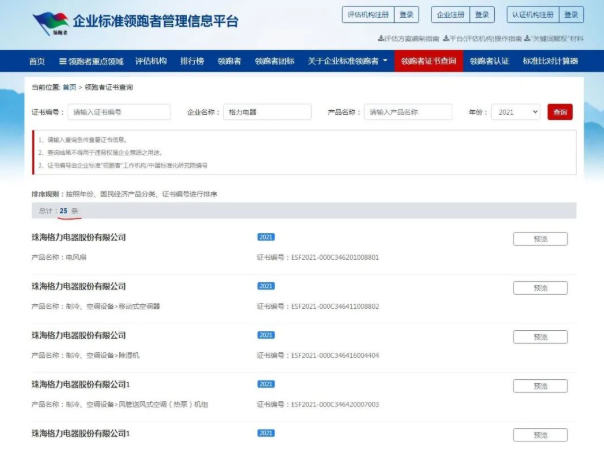This screenshot has width=604, height=458.
Task: Click 产品名称 制冷、空调设备>除湿机
Action: [86, 355]
